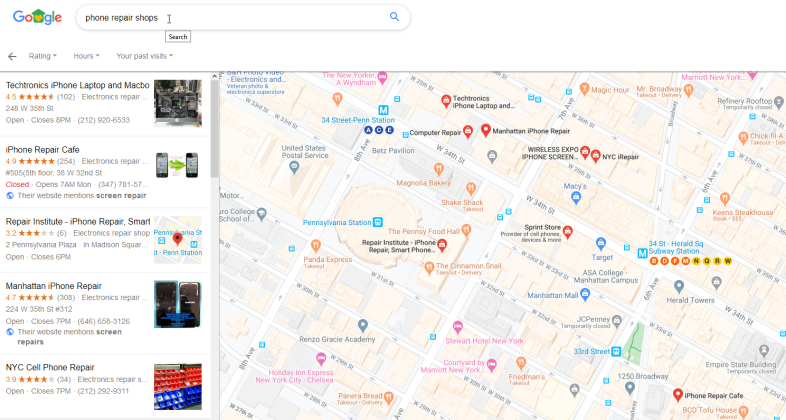This screenshot has width=786, height=420.
Task: Click the United States Postal Service icon
Action: pyautogui.click(x=294, y=167)
